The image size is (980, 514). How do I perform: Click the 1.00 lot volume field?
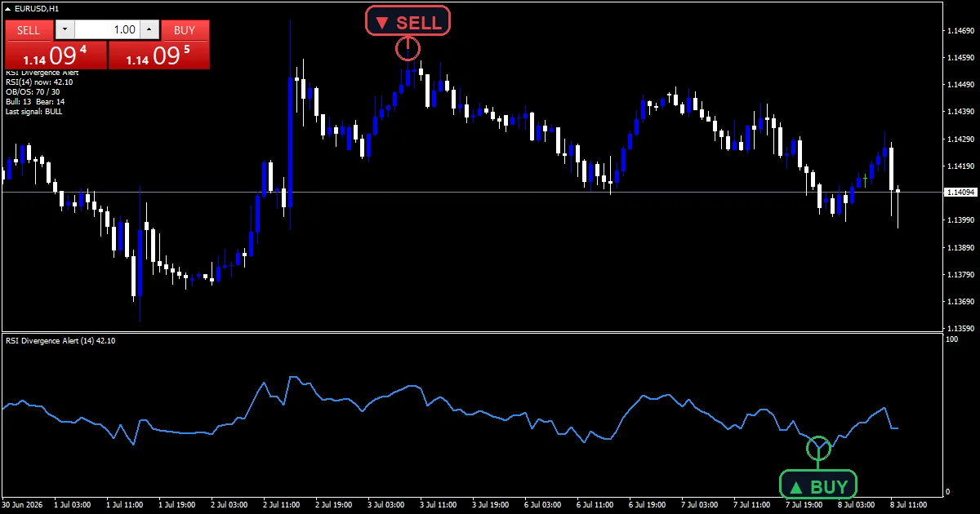pos(107,30)
